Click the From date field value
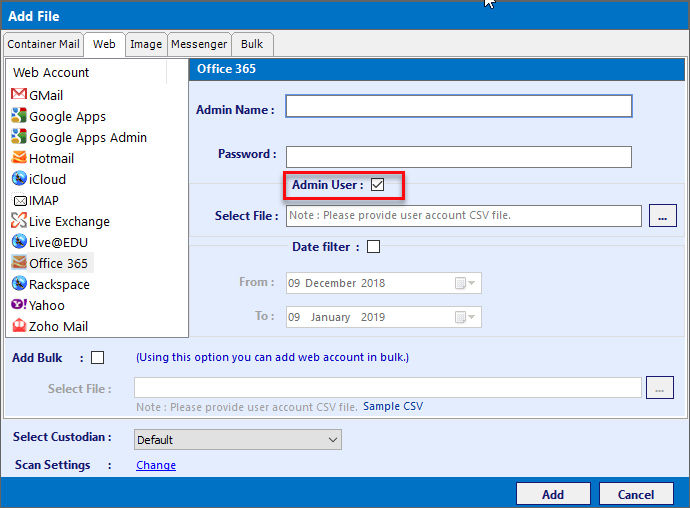The width and height of the screenshot is (690, 508). [x=337, y=283]
